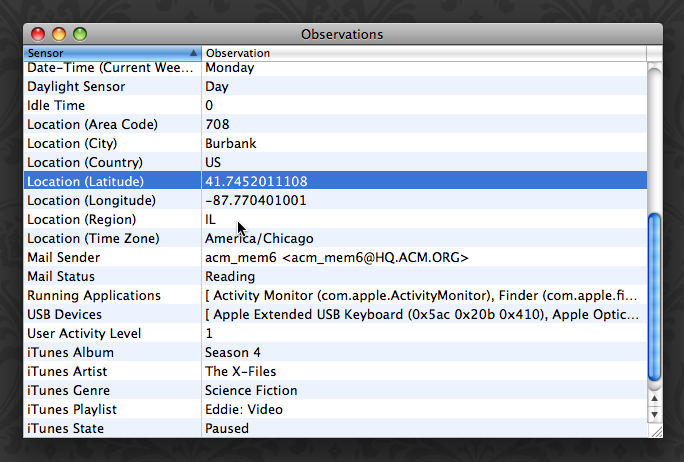The height and width of the screenshot is (462, 684).
Task: Select the iTunes State Paused row
Action: pos(335,428)
